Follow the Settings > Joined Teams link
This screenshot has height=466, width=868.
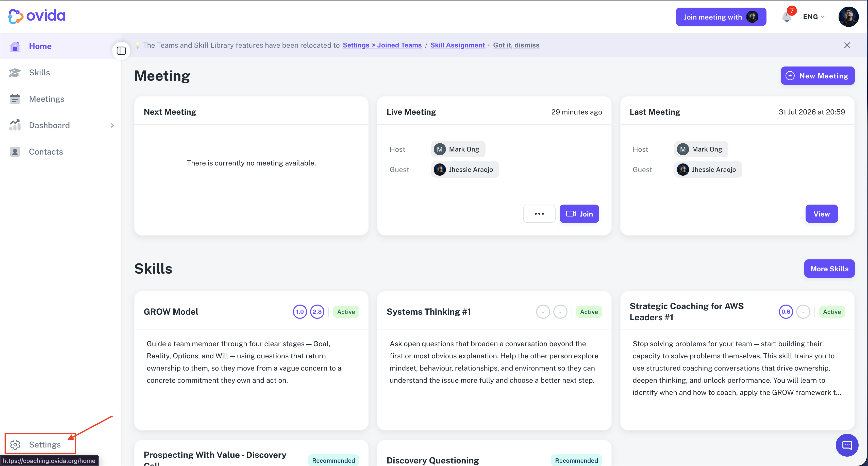point(382,45)
